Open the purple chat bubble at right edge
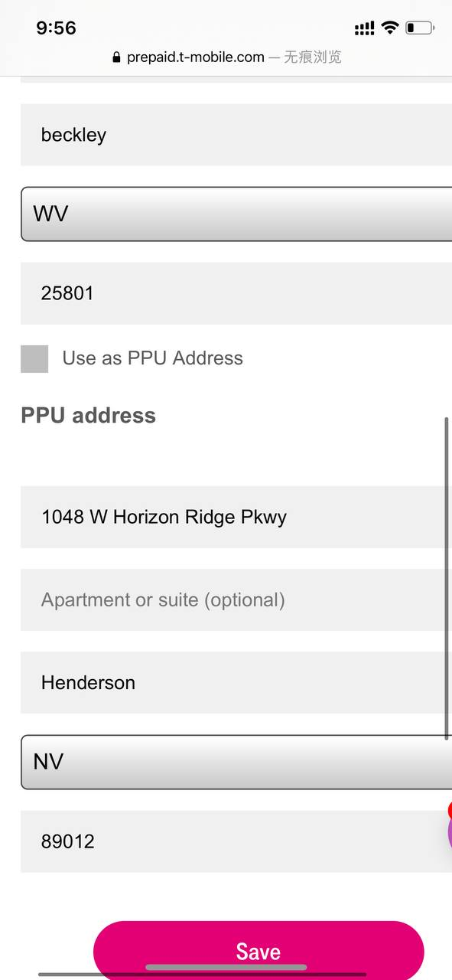This screenshot has height=980, width=452. pyautogui.click(x=448, y=831)
